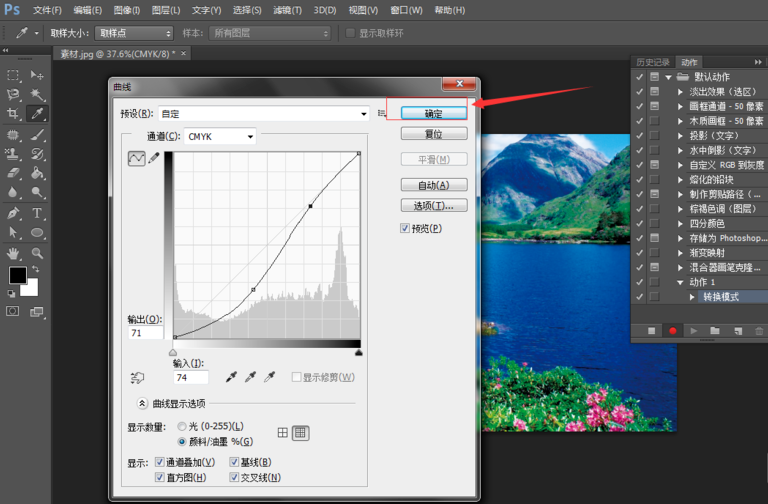Click the 确定 button to confirm

tap(433, 112)
